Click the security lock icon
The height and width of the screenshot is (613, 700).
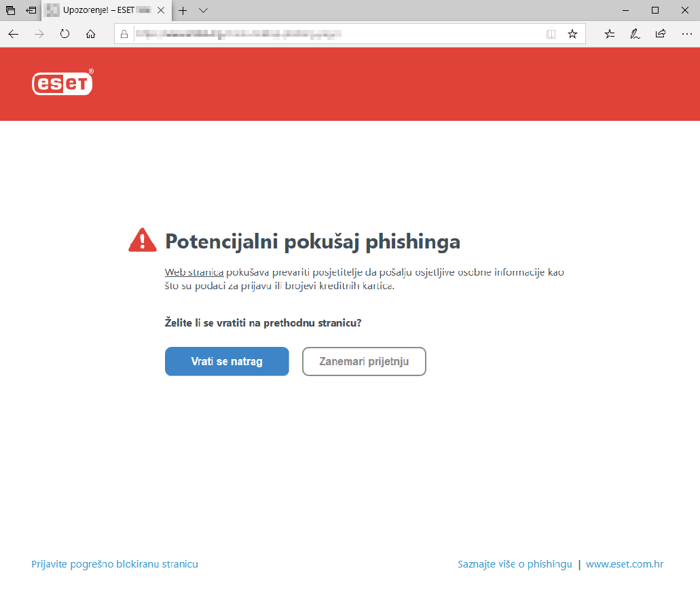tap(123, 33)
